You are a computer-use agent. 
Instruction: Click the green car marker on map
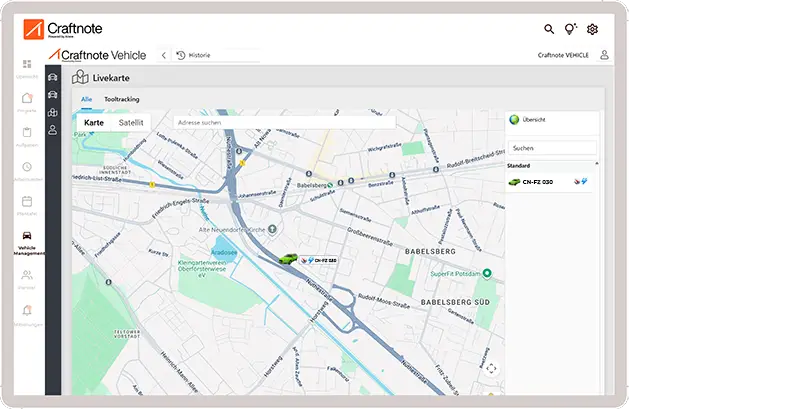tap(288, 259)
